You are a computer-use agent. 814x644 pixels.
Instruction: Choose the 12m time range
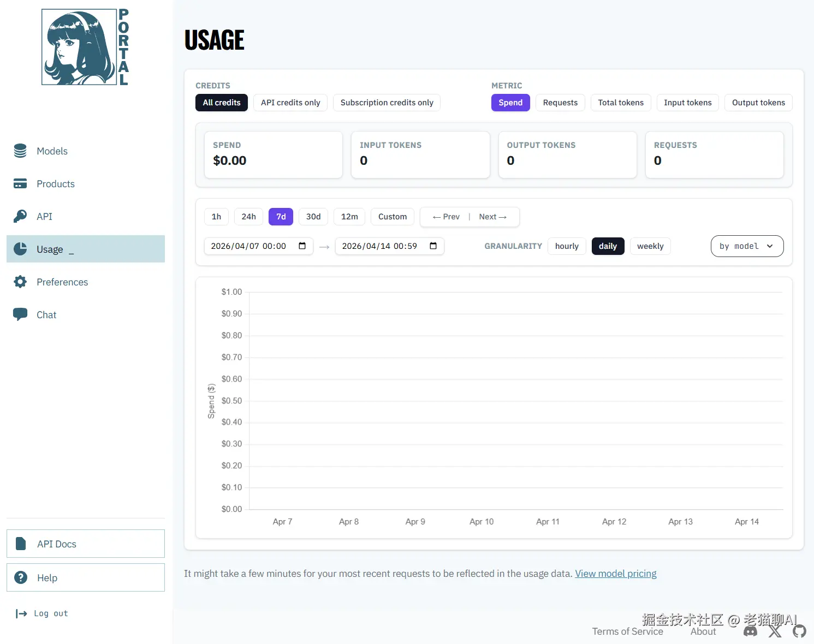tap(349, 217)
